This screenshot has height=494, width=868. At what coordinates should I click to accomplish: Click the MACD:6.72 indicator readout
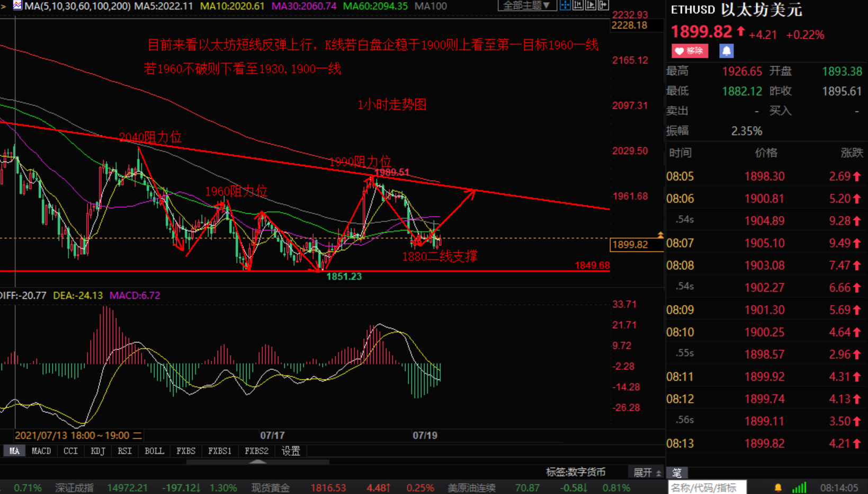pos(135,295)
